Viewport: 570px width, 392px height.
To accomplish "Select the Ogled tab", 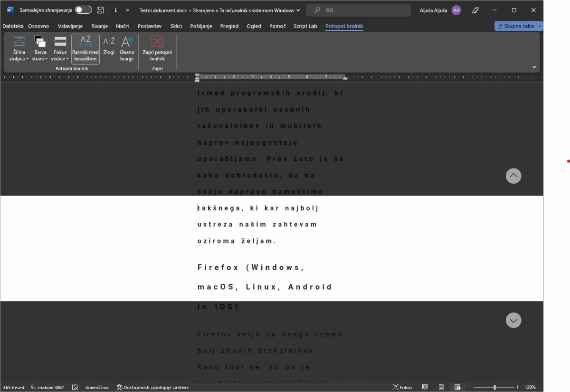I will [x=254, y=26].
